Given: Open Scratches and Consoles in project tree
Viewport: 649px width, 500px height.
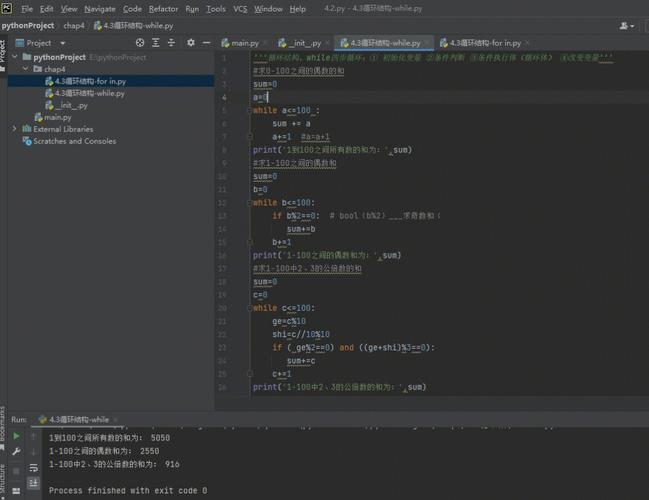Looking at the screenshot, I should 74,141.
